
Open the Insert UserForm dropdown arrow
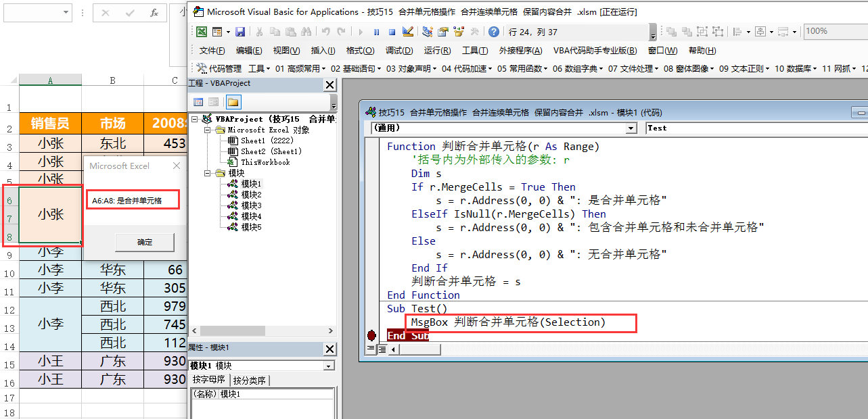tap(227, 32)
